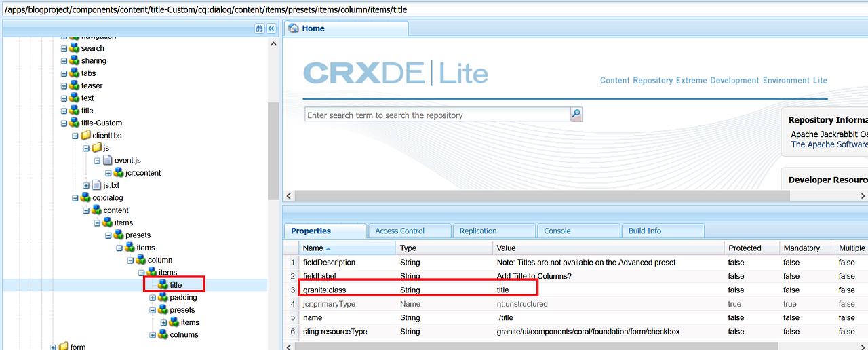Collapse the column node

130,260
